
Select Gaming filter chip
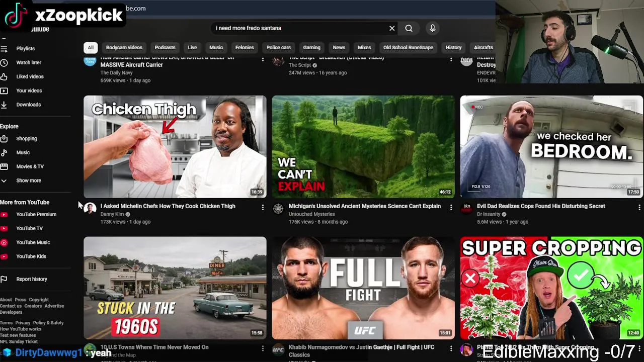(x=311, y=48)
